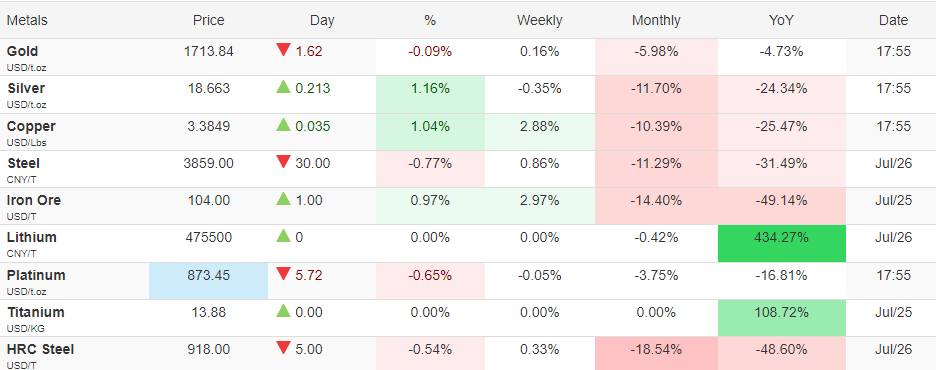Image resolution: width=936 pixels, height=370 pixels.
Task: Sort table by the Price column header
Action: (x=208, y=20)
